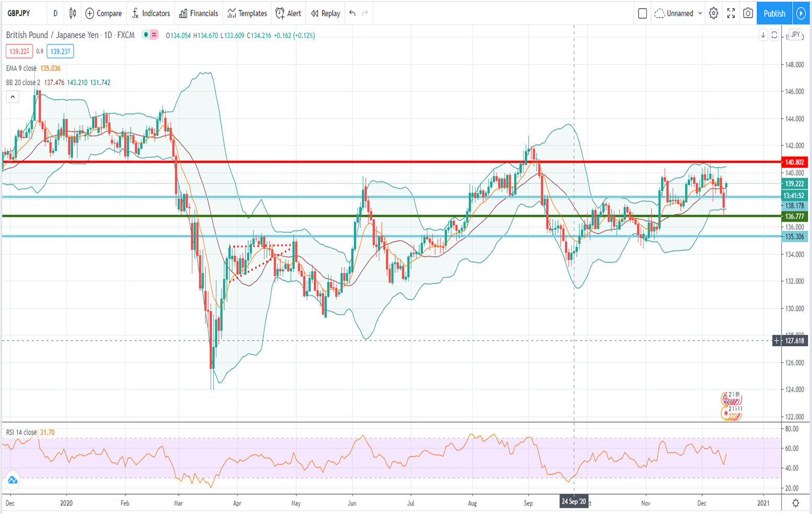The height and width of the screenshot is (514, 812).
Task: Start bar Replay mode
Action: click(324, 14)
